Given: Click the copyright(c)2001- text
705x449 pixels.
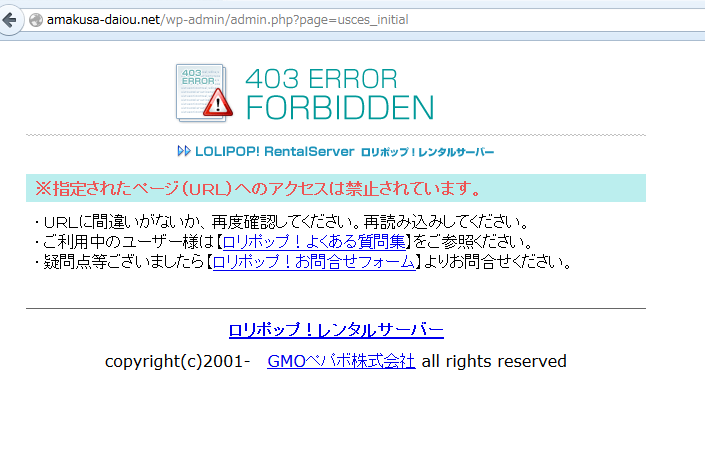Looking at the screenshot, I should [178, 361].
